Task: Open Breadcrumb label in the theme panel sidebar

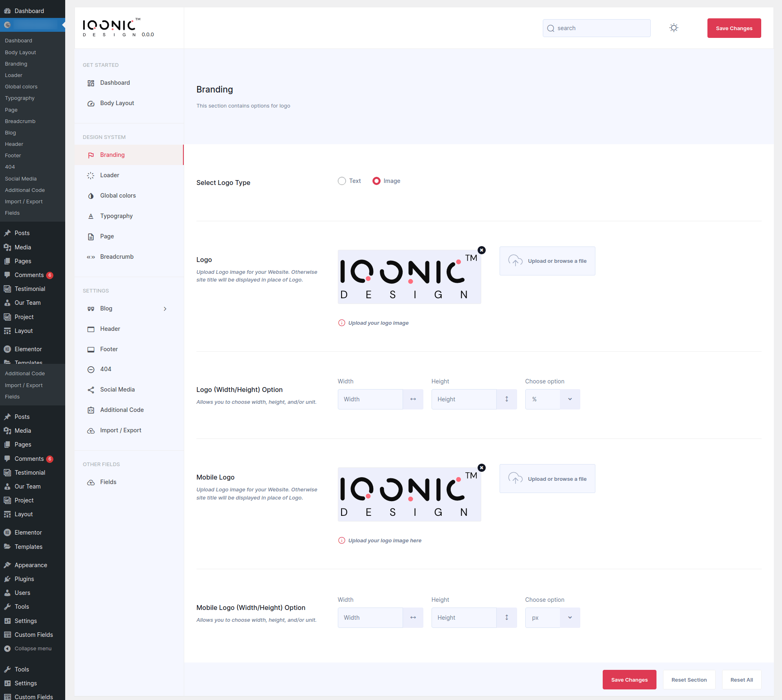Action: pyautogui.click(x=117, y=257)
